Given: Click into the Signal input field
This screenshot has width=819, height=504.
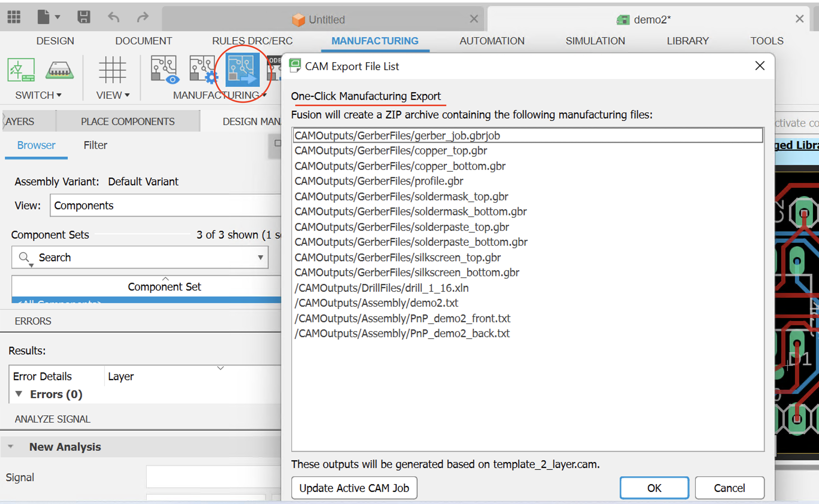Looking at the screenshot, I should coord(213,477).
